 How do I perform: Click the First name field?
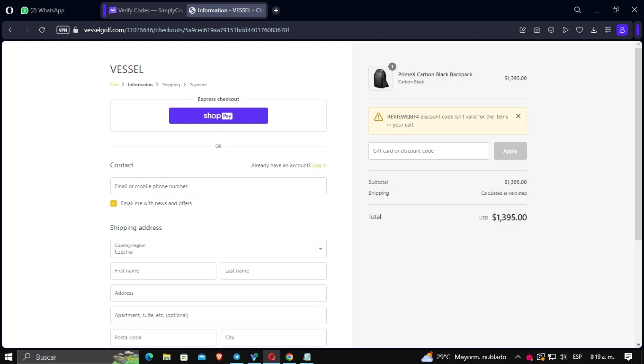pos(163,271)
